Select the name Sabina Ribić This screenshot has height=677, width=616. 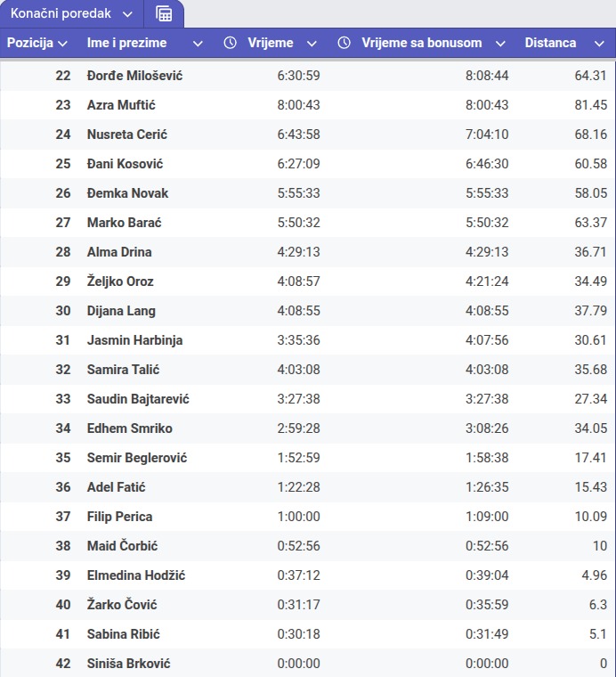124,633
